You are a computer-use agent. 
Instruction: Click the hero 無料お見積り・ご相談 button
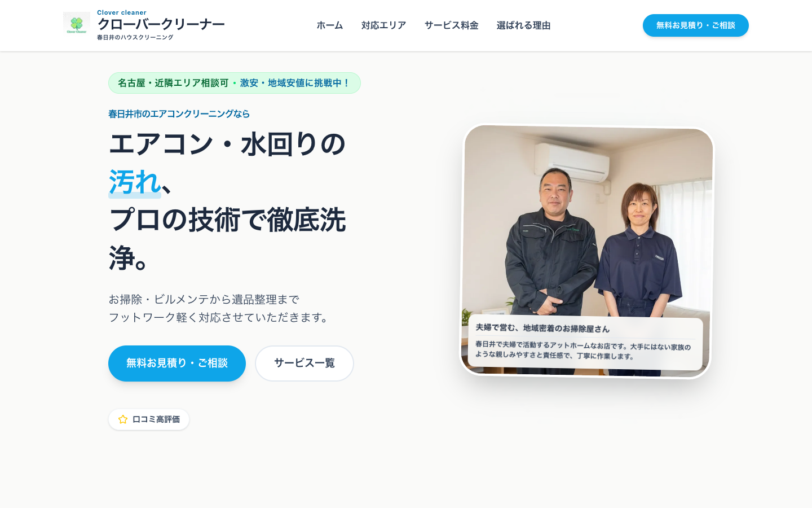177,364
